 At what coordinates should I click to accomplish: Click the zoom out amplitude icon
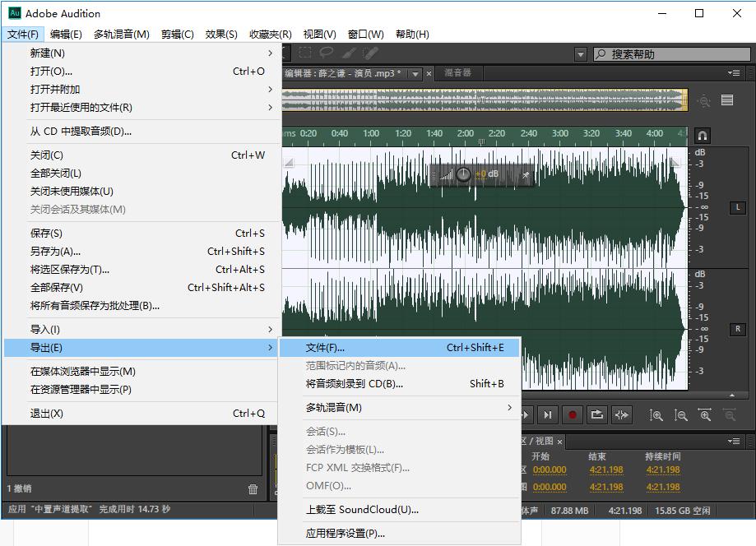(x=680, y=415)
